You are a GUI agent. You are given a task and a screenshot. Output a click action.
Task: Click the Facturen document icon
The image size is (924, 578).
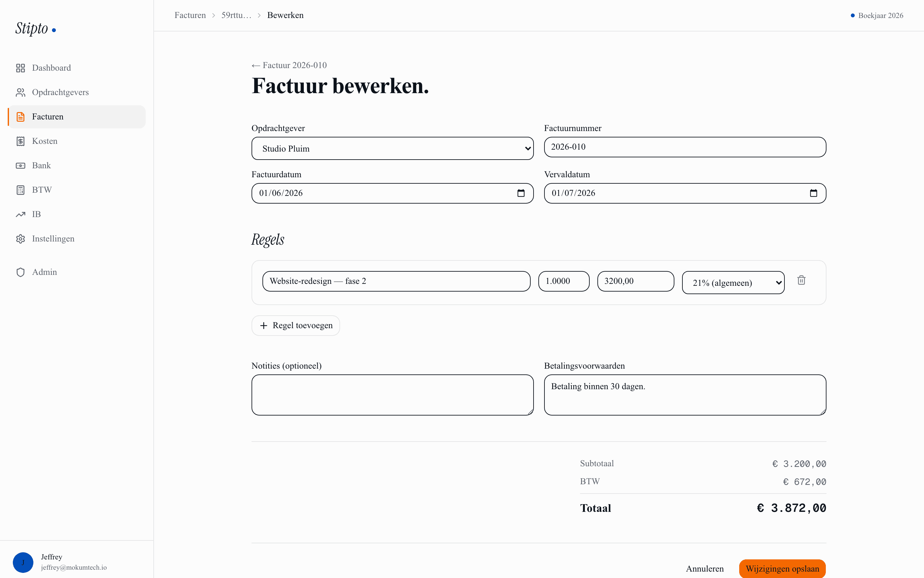[21, 117]
